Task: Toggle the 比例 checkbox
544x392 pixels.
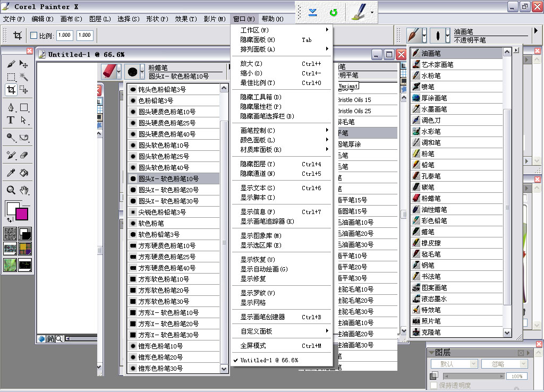Action: pos(33,36)
